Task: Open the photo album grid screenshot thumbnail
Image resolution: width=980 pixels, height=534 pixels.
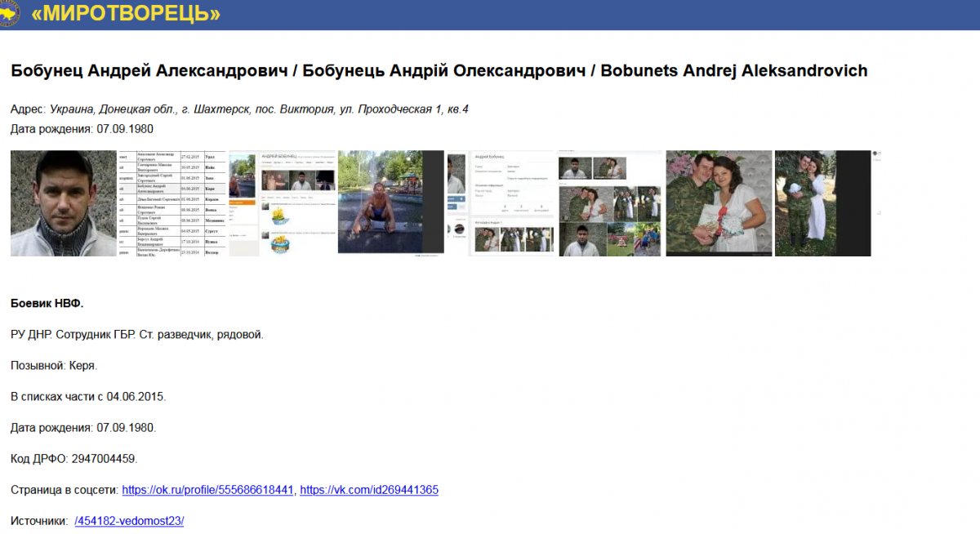Action: [x=610, y=203]
